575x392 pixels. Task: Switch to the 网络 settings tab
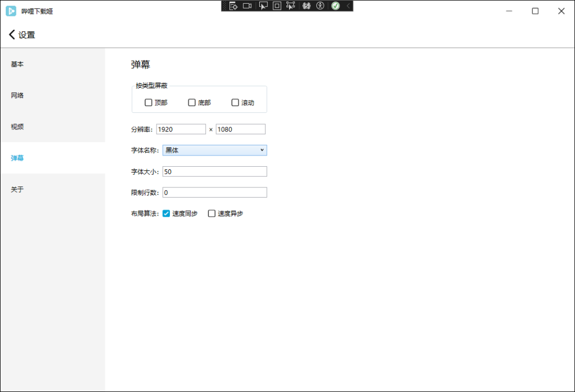click(x=52, y=95)
